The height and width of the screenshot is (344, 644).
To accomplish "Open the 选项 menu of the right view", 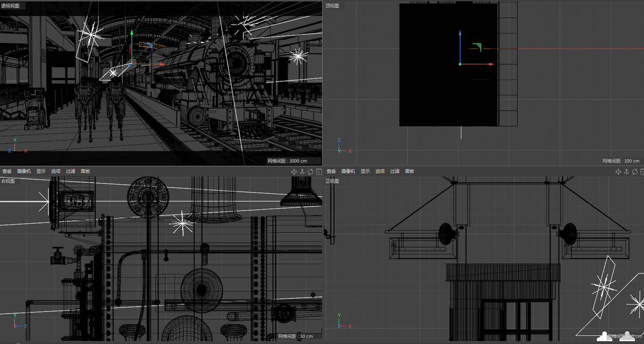I will [x=56, y=171].
